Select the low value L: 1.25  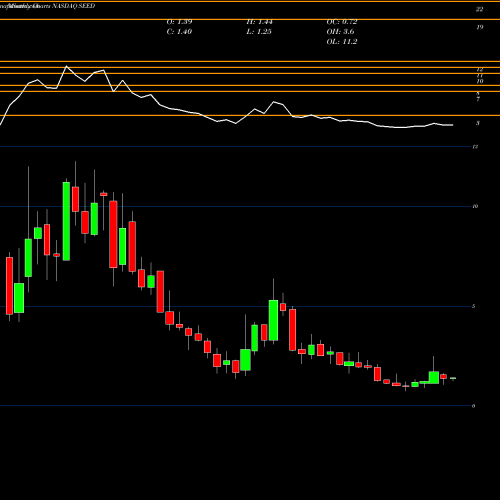[259, 32]
